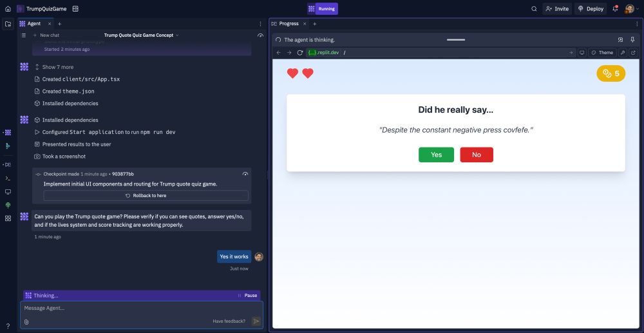The height and width of the screenshot is (333, 644).
Task: Click Took a screenshot entry
Action: click(60, 157)
